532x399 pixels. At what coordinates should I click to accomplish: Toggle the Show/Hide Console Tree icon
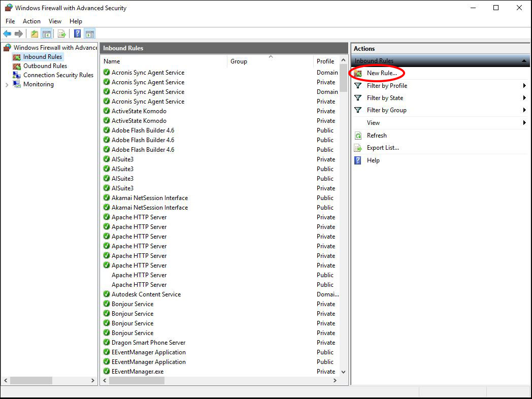click(47, 34)
